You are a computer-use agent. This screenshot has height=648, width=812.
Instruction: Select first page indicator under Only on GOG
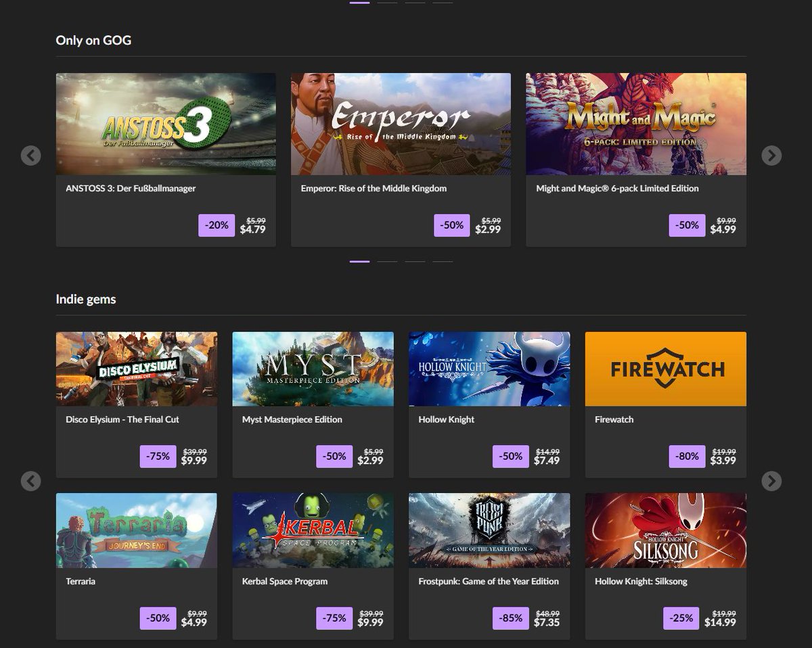pyautogui.click(x=359, y=261)
